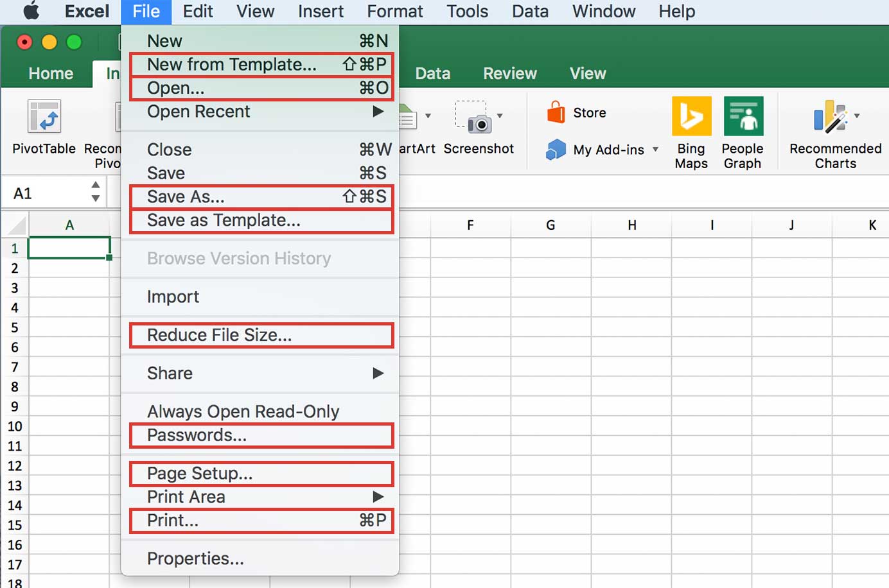Screen dimensions: 889x588
Task: Click the My Add-ins icon
Action: pyautogui.click(x=556, y=150)
